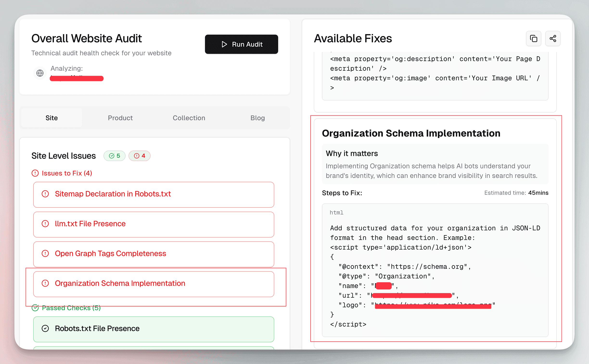This screenshot has height=364, width=589.
Task: Open the Blog tab
Action: point(257,118)
